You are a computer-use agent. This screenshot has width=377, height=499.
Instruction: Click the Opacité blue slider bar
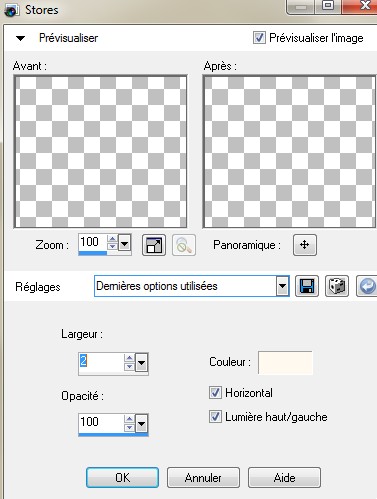tap(113, 434)
